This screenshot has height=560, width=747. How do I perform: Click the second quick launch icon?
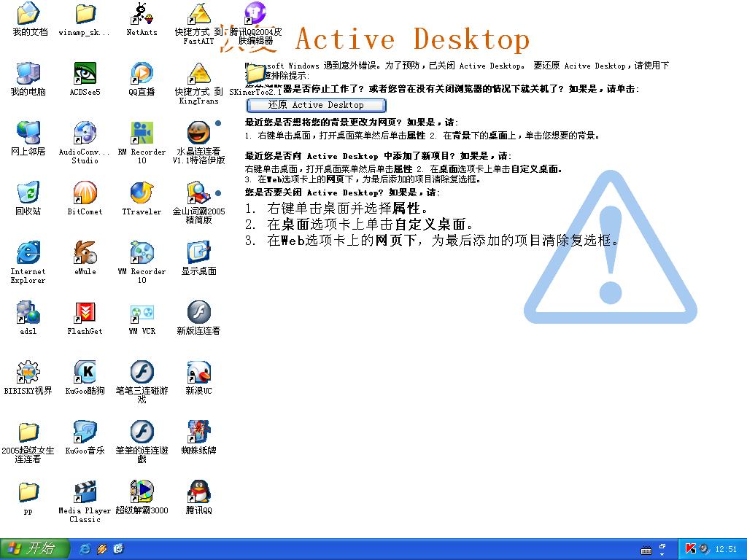tap(102, 549)
